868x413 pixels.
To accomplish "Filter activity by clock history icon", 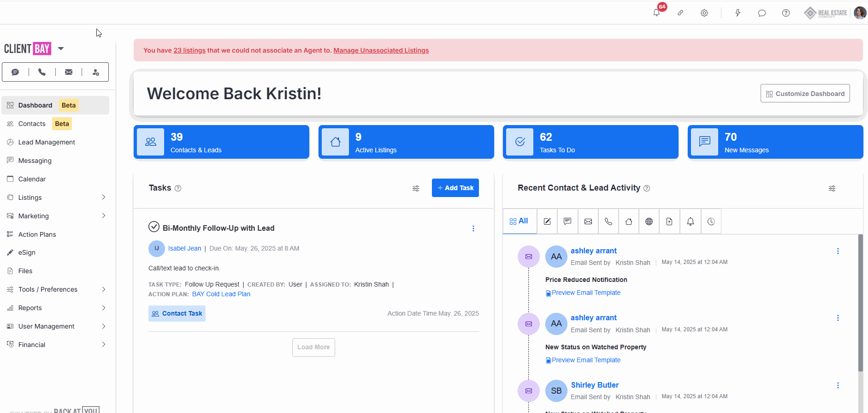I will [x=711, y=221].
